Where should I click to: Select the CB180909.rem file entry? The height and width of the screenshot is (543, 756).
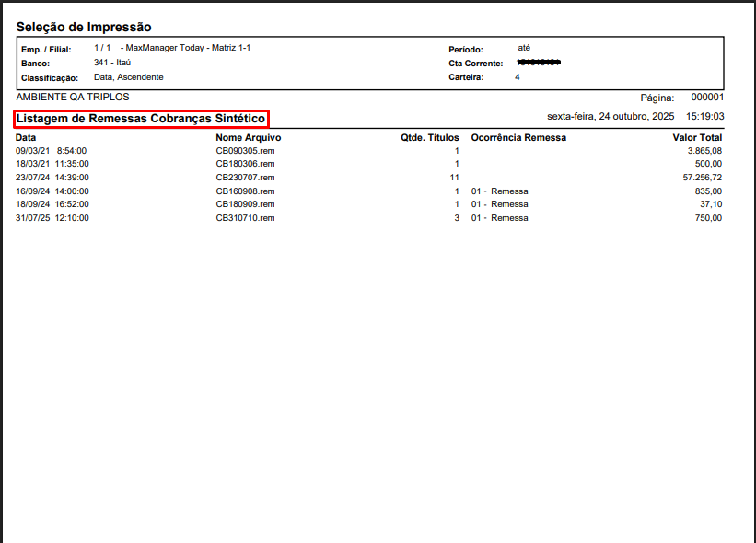(245, 204)
